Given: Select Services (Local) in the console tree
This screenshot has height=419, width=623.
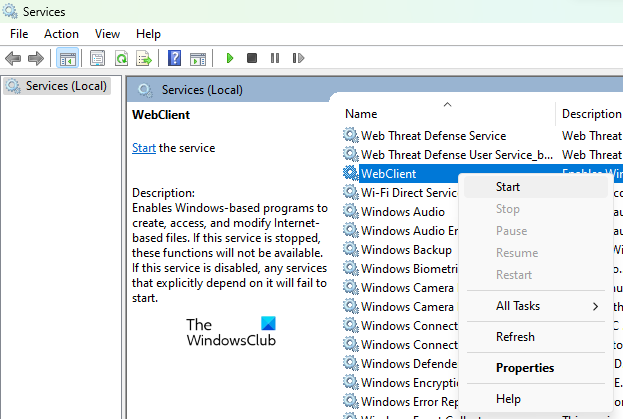Looking at the screenshot, I should click(57, 86).
